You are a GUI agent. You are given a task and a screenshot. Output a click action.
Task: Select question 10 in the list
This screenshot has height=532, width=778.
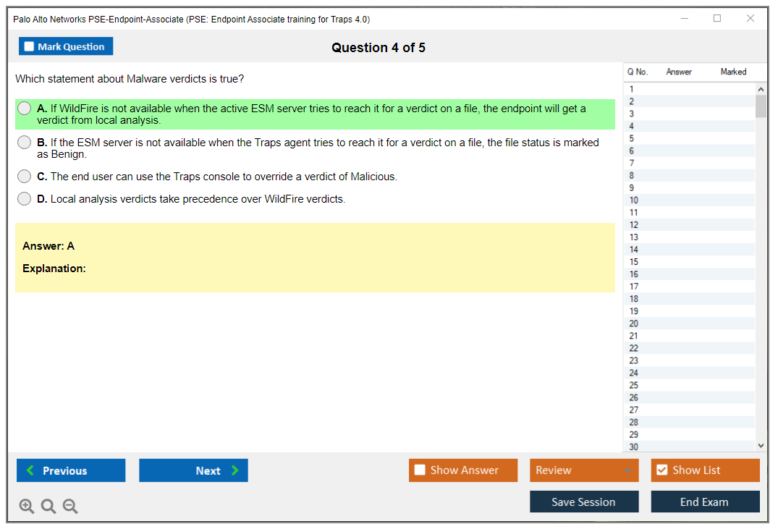click(x=634, y=200)
